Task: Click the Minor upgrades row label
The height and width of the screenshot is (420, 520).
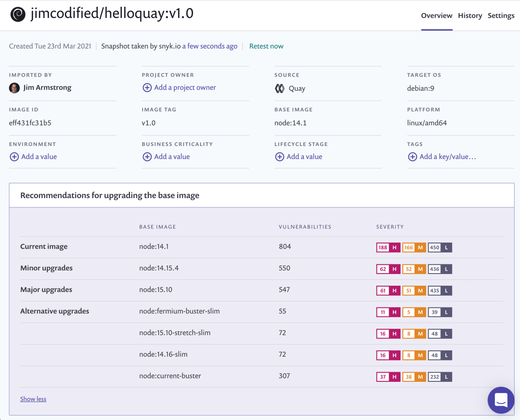Action: (46, 268)
